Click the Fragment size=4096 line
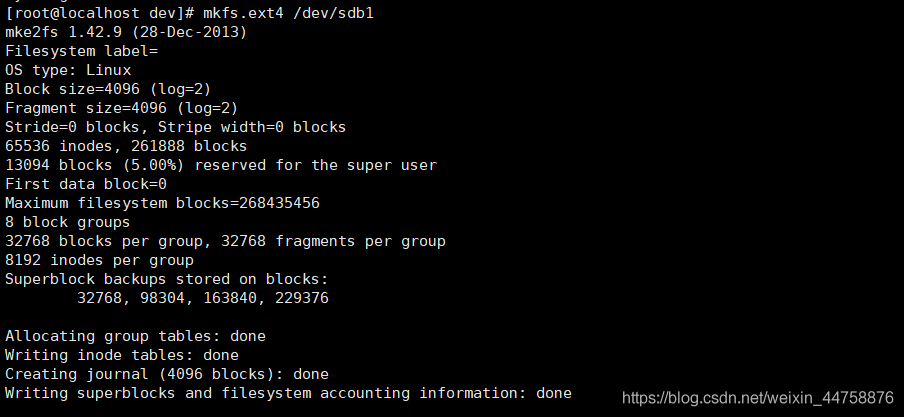Viewport: 904px width, 417px height. (121, 108)
